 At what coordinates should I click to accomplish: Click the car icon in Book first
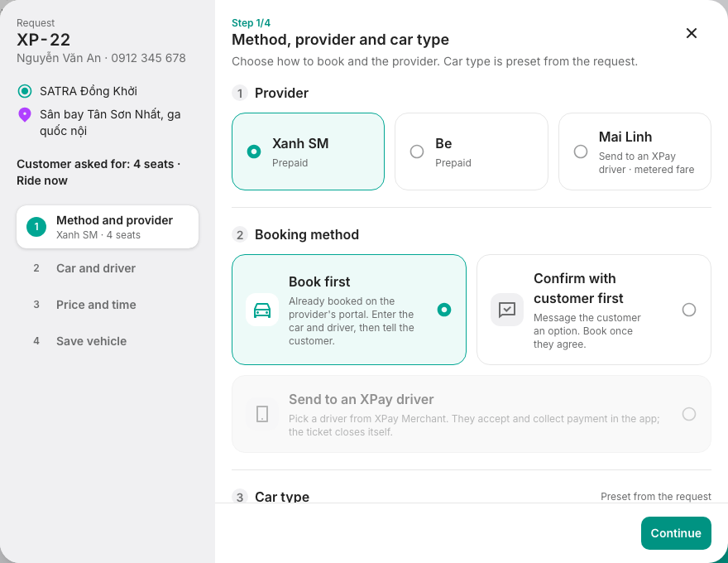[x=262, y=310]
